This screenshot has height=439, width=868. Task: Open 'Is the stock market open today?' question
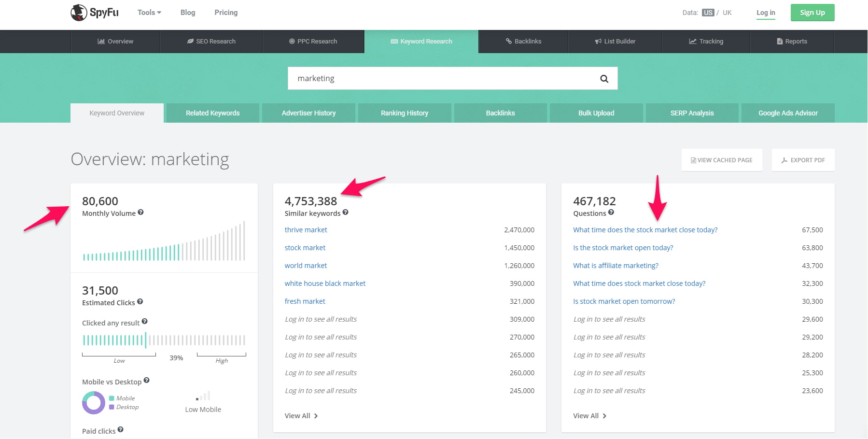623,248
